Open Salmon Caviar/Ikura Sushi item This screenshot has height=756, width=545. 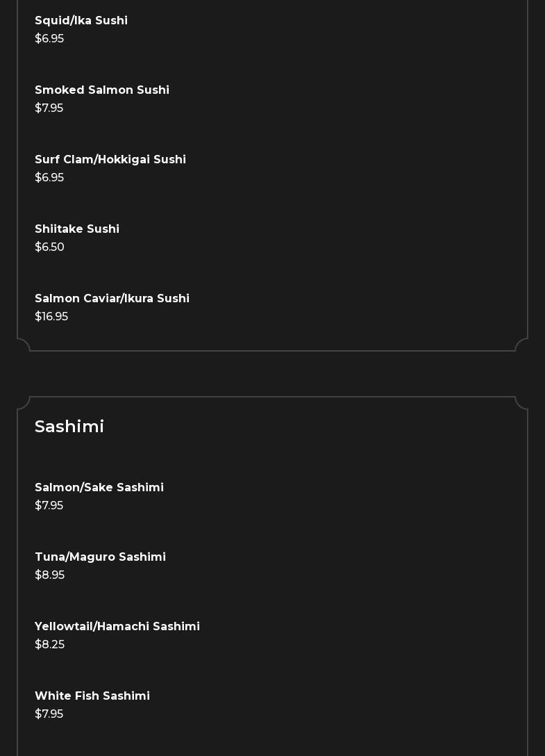pos(112,299)
